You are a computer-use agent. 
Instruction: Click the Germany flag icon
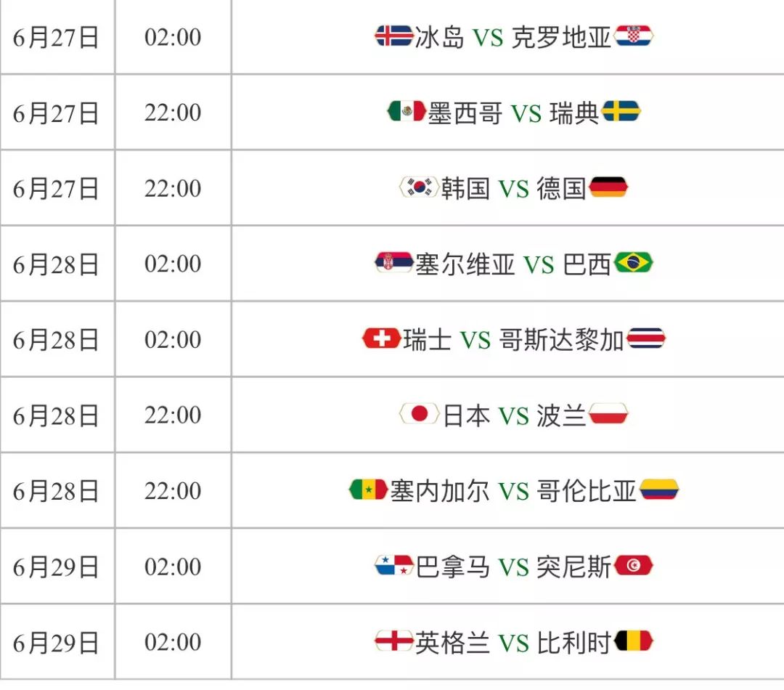[x=608, y=187]
